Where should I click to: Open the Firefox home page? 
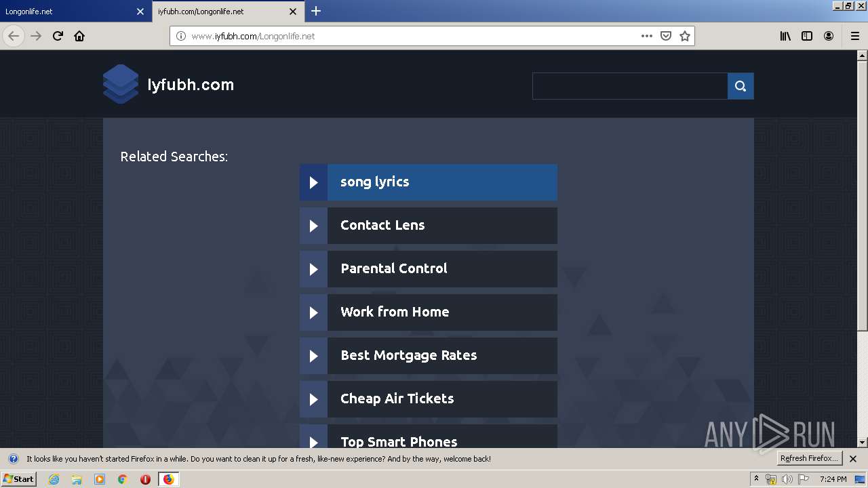[x=79, y=36]
